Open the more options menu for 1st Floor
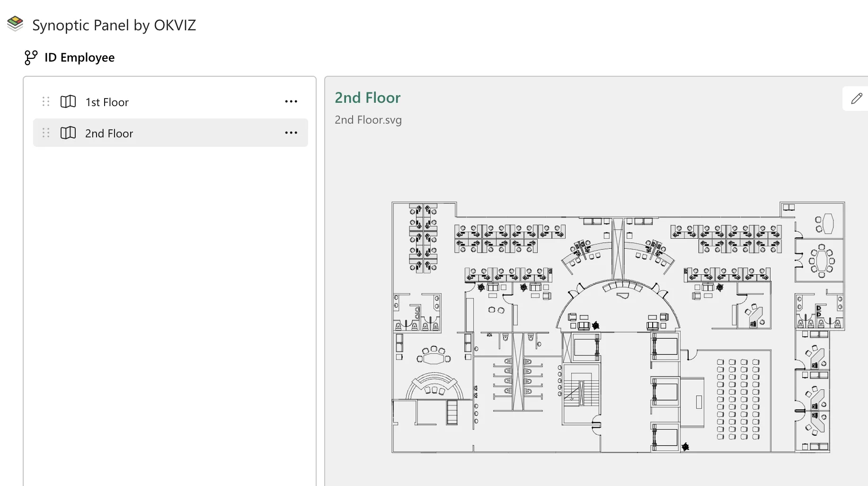868x486 pixels. pos(291,101)
